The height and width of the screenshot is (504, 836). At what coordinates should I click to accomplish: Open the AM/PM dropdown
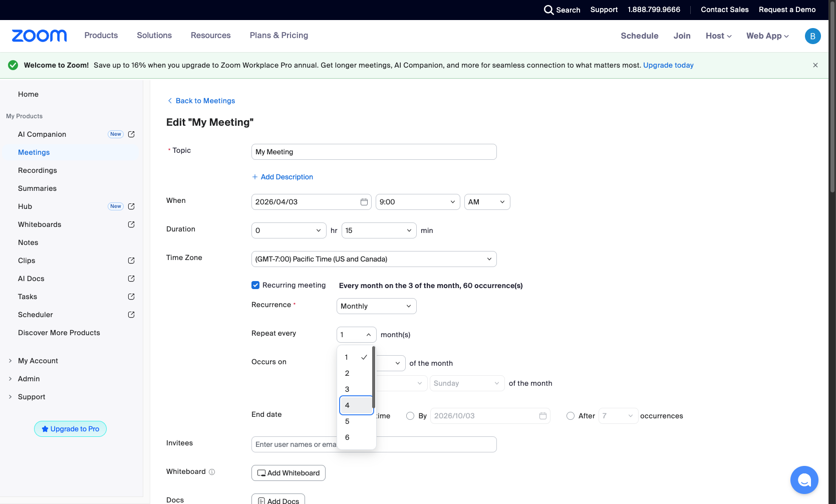pyautogui.click(x=487, y=202)
